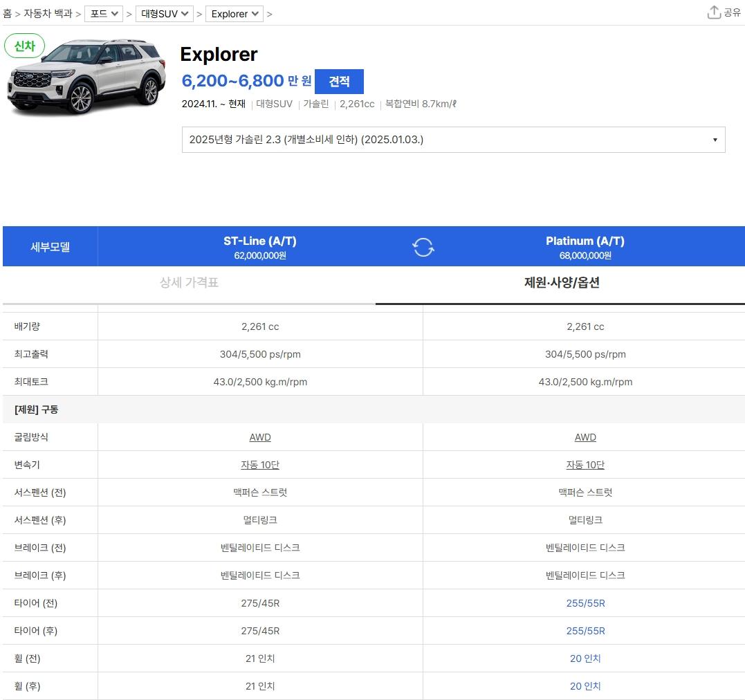Click the 6,200~6,800 만 원 price text
This screenshot has height=700, width=745.
(246, 81)
